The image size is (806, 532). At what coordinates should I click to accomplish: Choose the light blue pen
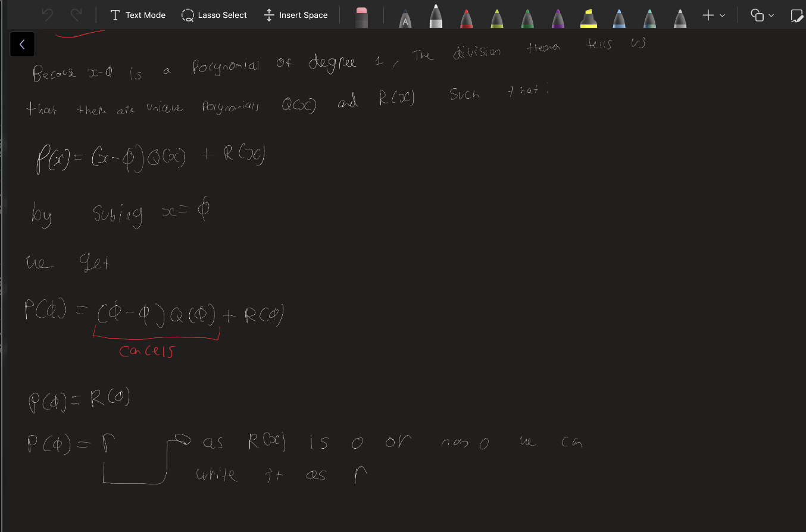619,18
